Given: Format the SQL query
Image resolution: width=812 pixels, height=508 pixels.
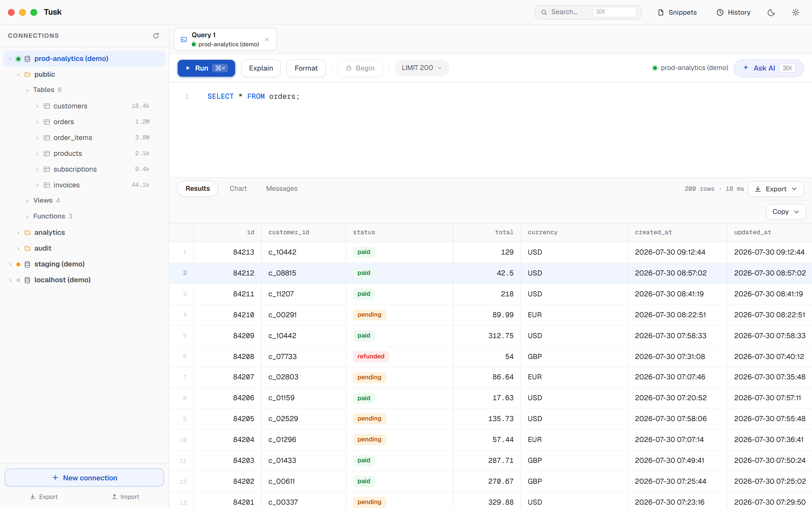Looking at the screenshot, I should 306,68.
